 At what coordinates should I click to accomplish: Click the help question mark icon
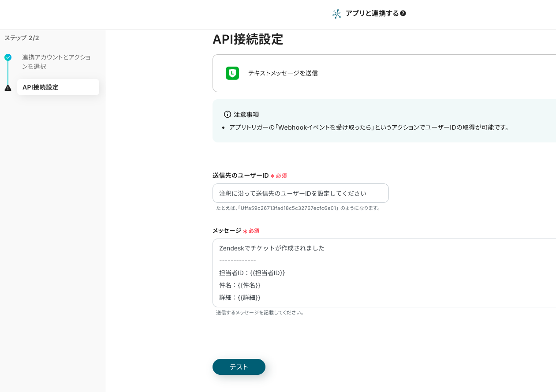point(403,14)
